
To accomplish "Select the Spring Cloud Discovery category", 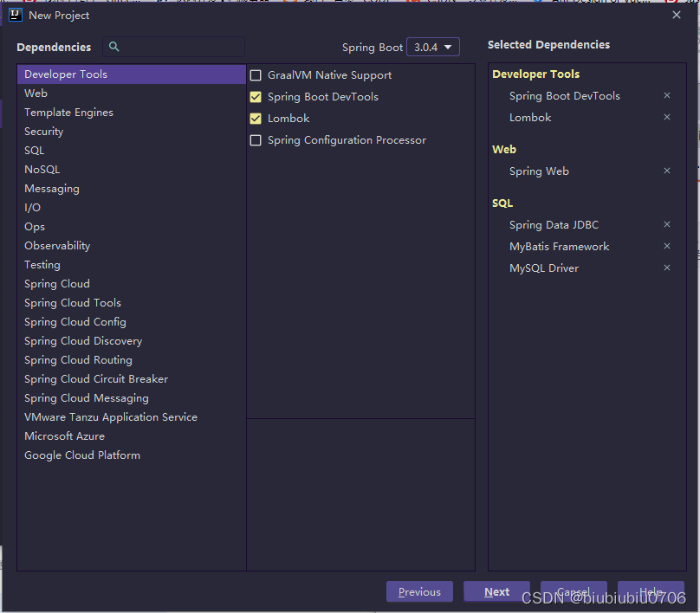I will (x=132, y=341).
